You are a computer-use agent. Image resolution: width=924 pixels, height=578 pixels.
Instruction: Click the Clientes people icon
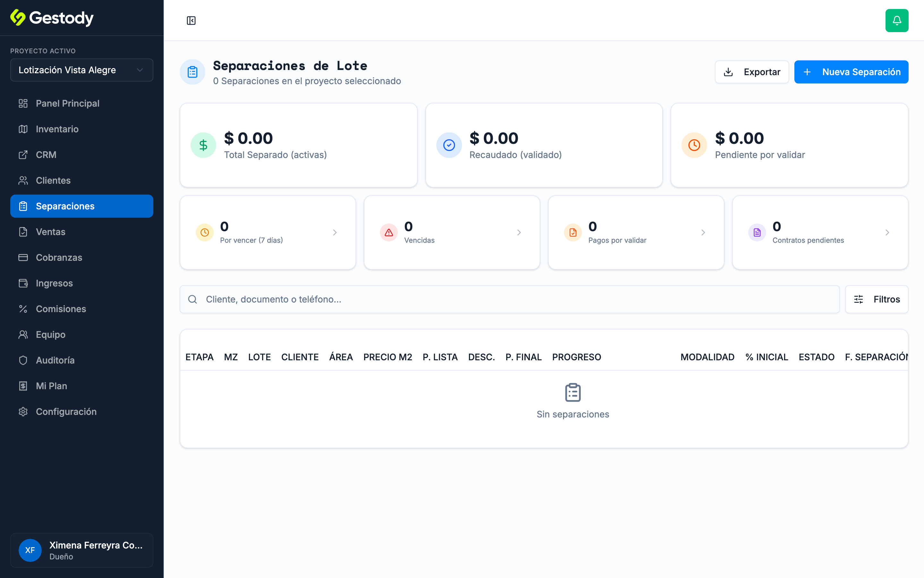23,180
